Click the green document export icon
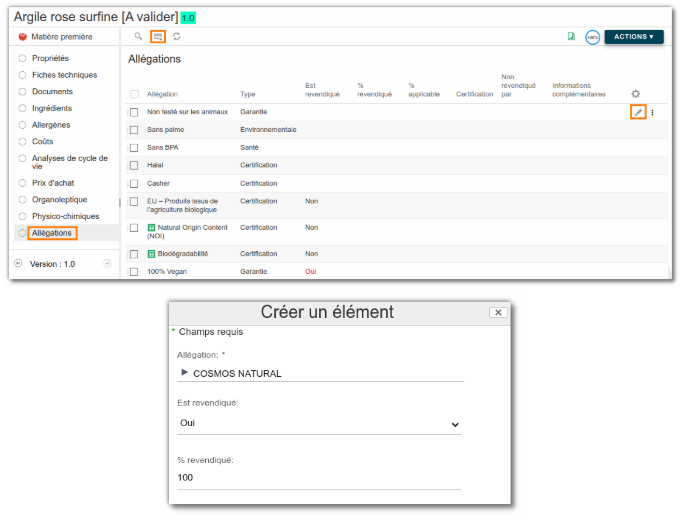 (x=571, y=37)
